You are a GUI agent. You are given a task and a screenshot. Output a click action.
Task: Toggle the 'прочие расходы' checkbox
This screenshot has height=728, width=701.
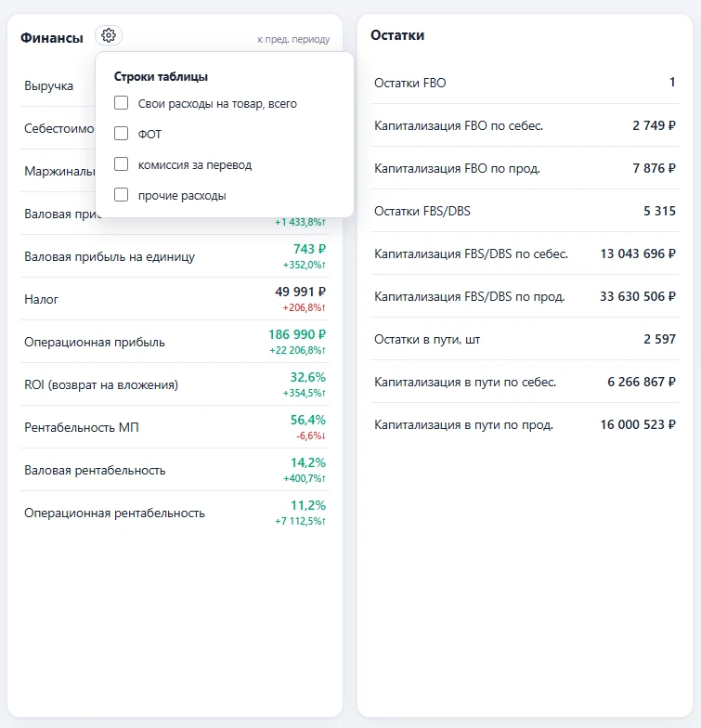coord(121,195)
